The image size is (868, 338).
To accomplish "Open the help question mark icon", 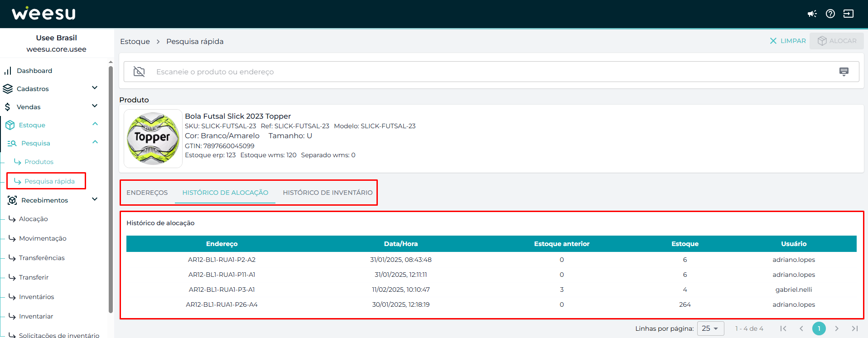I will point(830,14).
